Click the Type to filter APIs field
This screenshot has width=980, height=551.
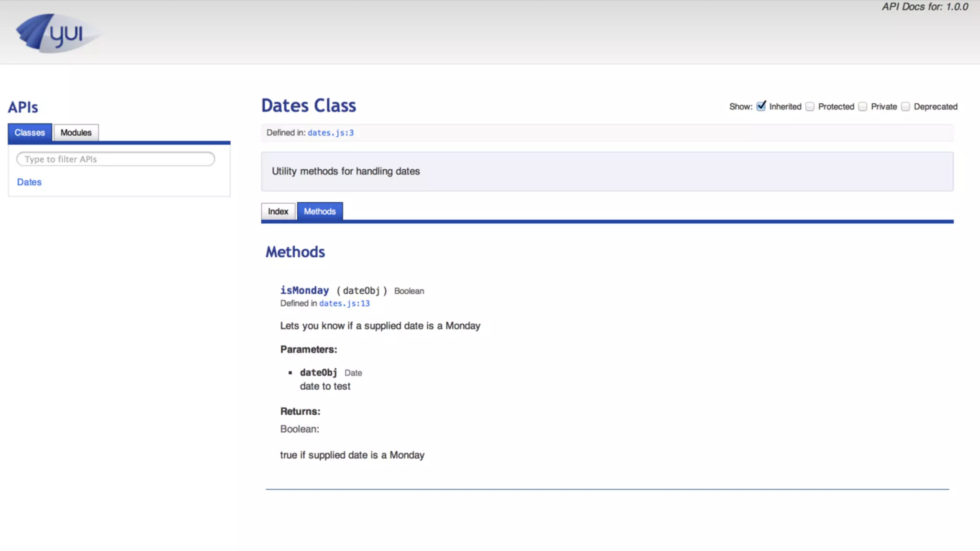(x=115, y=159)
